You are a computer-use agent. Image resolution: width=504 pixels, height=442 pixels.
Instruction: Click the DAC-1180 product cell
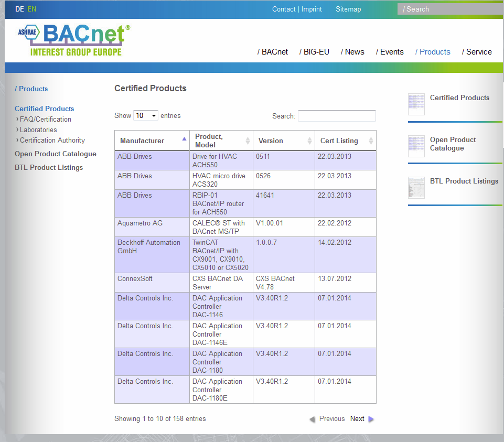pyautogui.click(x=221, y=362)
